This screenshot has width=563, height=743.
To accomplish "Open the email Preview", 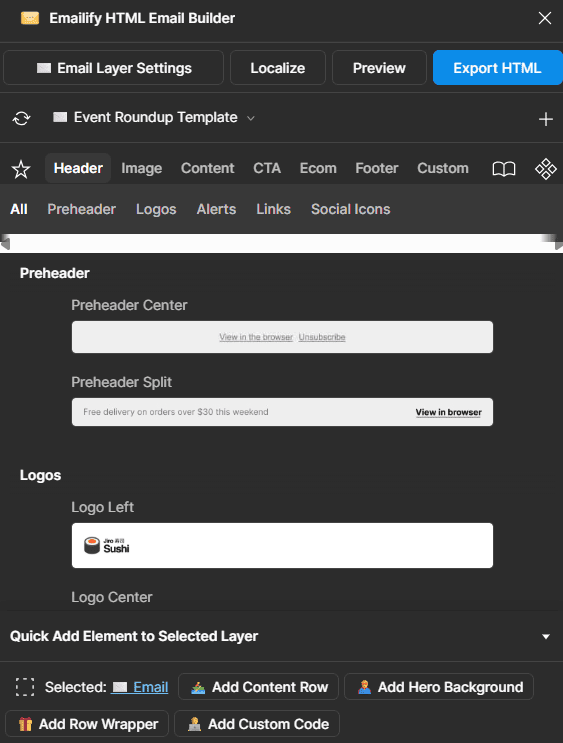I will pos(379,68).
